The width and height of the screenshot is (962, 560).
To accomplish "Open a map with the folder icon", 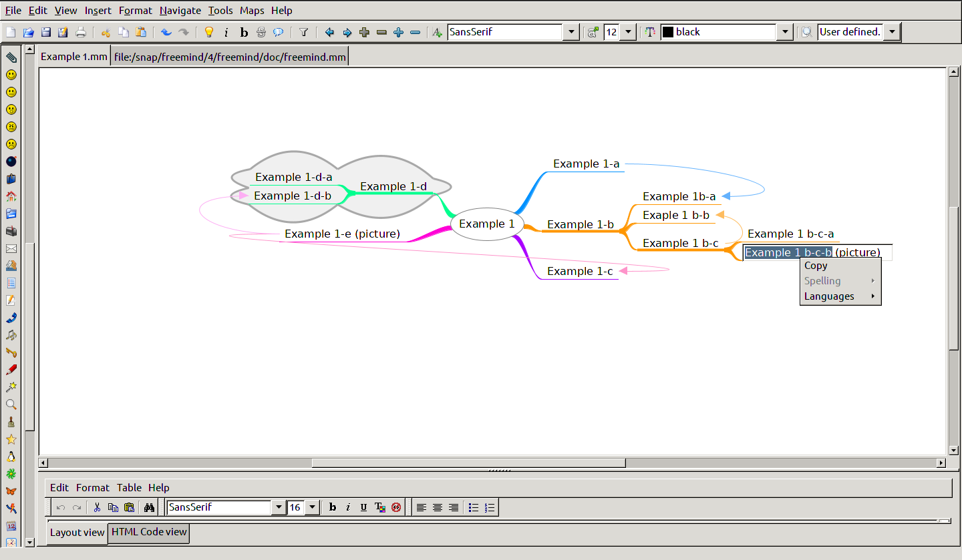I will pyautogui.click(x=28, y=32).
